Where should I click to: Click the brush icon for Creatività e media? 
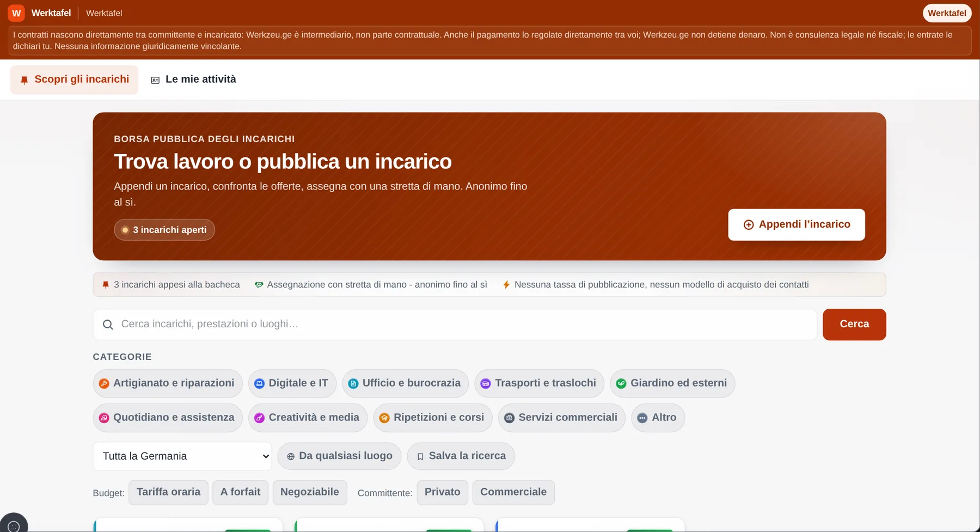pos(260,418)
